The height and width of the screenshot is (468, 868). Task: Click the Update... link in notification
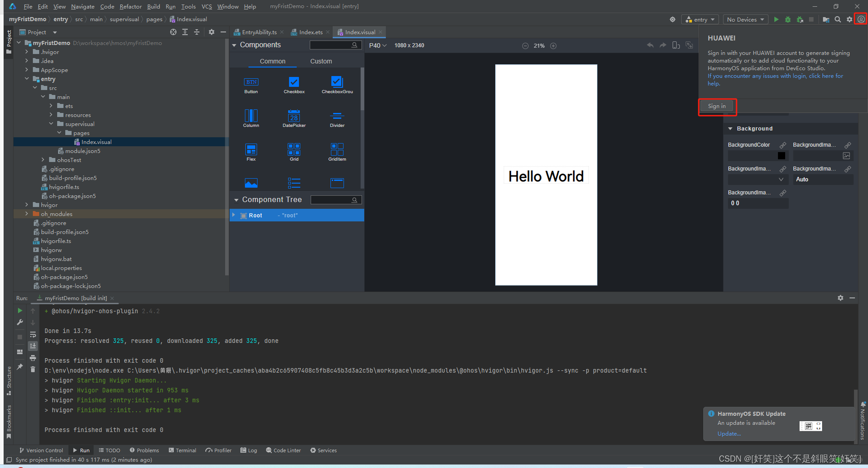[x=729, y=434]
